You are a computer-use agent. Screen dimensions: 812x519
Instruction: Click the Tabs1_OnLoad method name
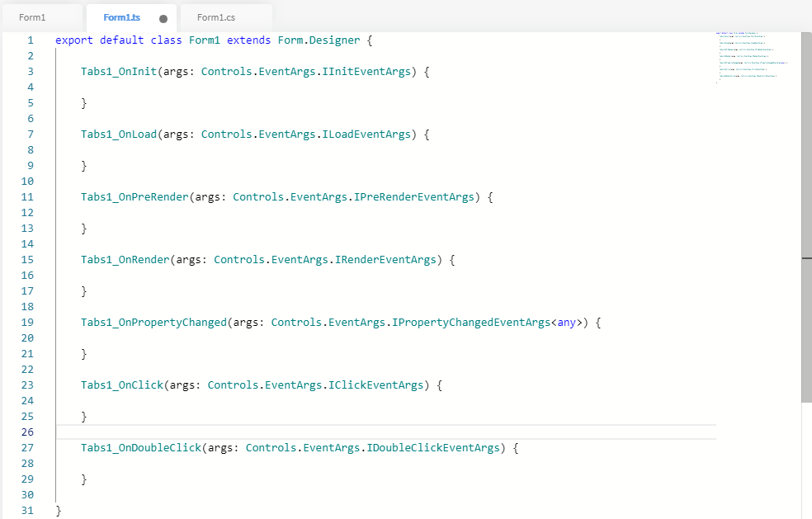[x=119, y=134]
